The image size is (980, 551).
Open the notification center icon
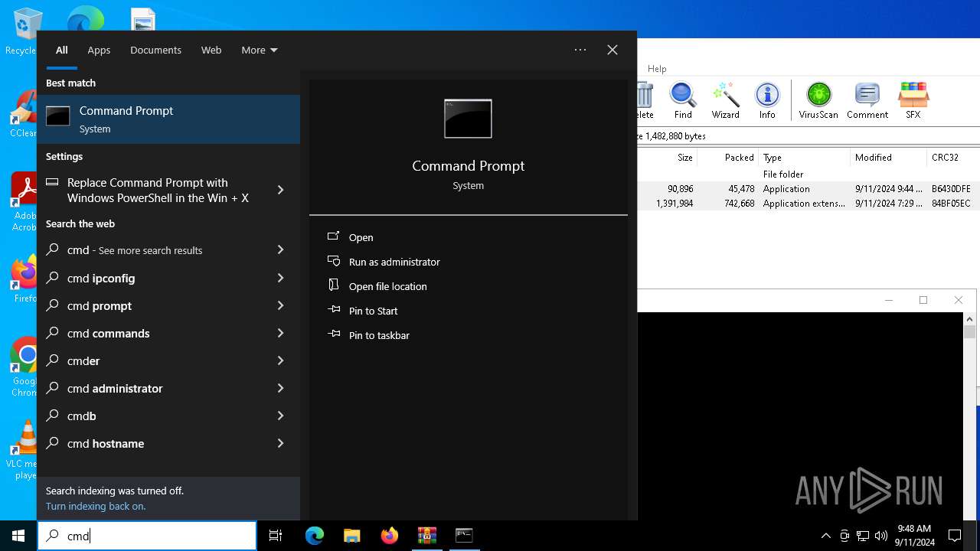coord(955,536)
